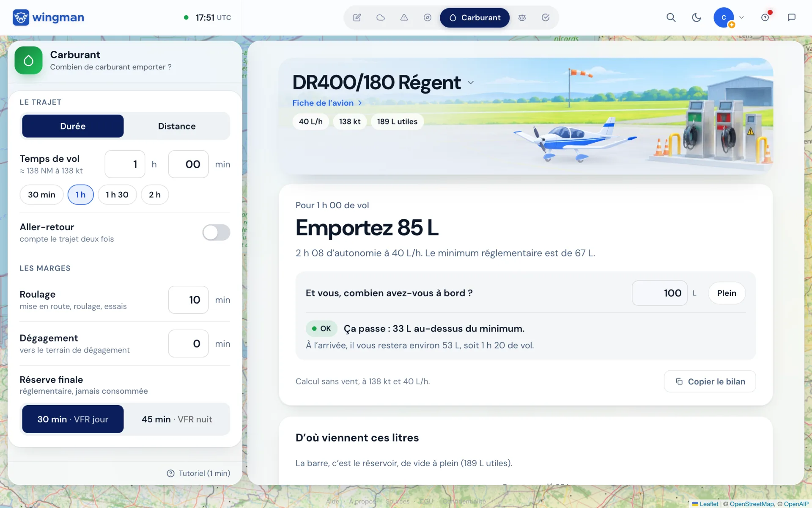
Task: Select 2 h flight time preset
Action: click(x=155, y=195)
